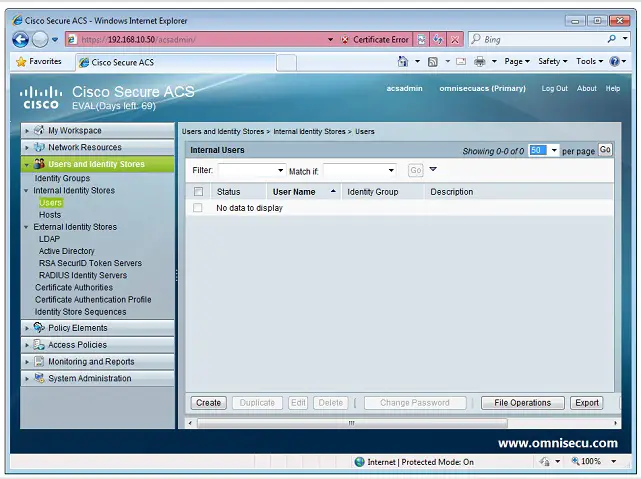Open the search provider dropdown arrow
Screen dimensions: 641x479
[625, 39]
